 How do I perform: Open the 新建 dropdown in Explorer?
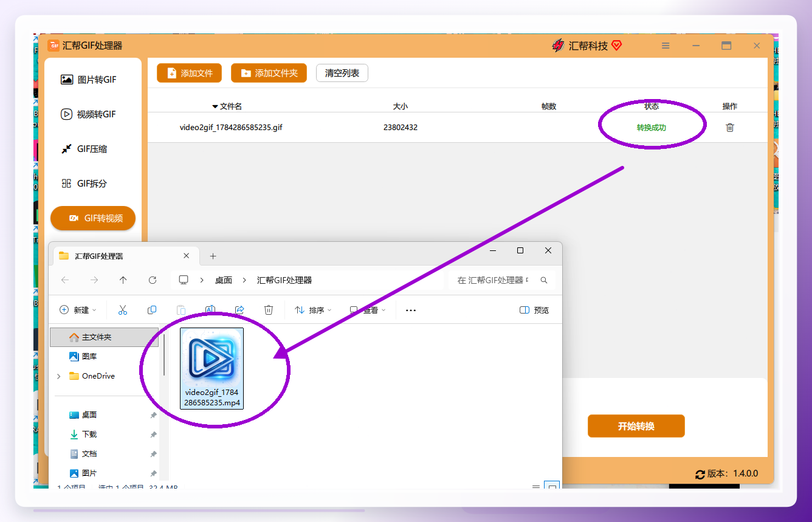click(x=78, y=310)
